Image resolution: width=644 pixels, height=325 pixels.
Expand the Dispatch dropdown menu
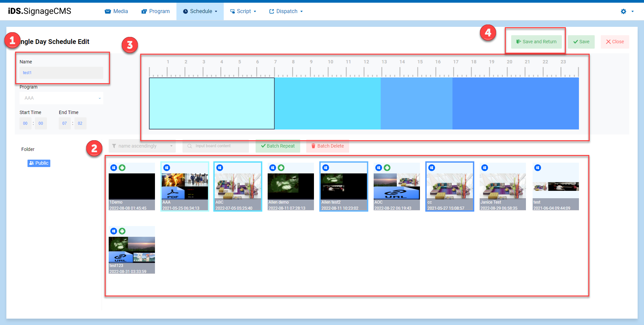(286, 11)
